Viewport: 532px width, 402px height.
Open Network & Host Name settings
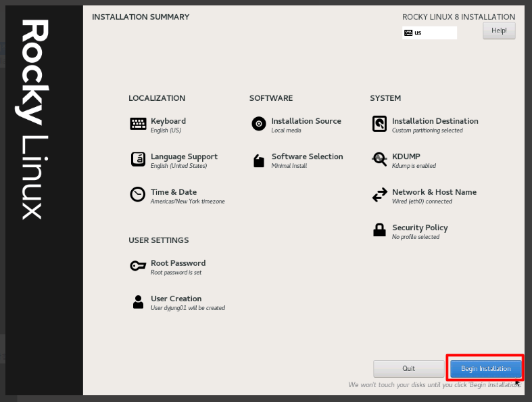434,192
